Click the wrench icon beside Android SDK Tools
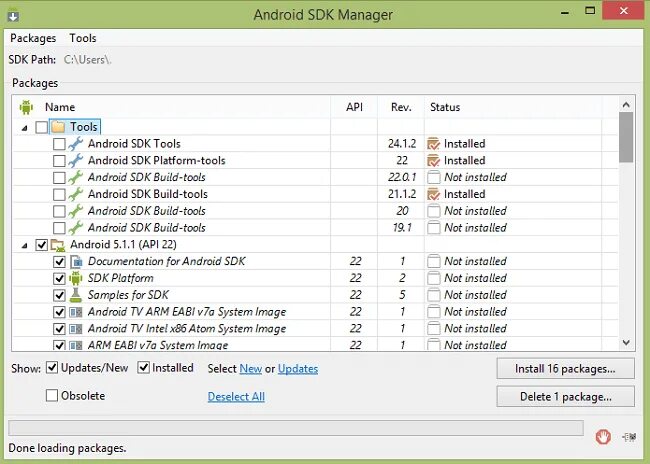Viewport: 650px width, 464px height. [76, 144]
